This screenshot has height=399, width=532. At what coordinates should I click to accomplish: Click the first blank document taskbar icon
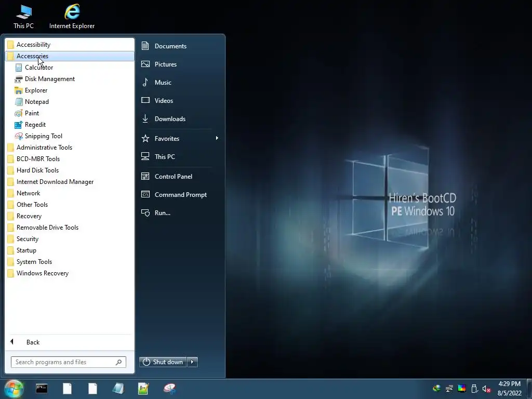(x=67, y=389)
